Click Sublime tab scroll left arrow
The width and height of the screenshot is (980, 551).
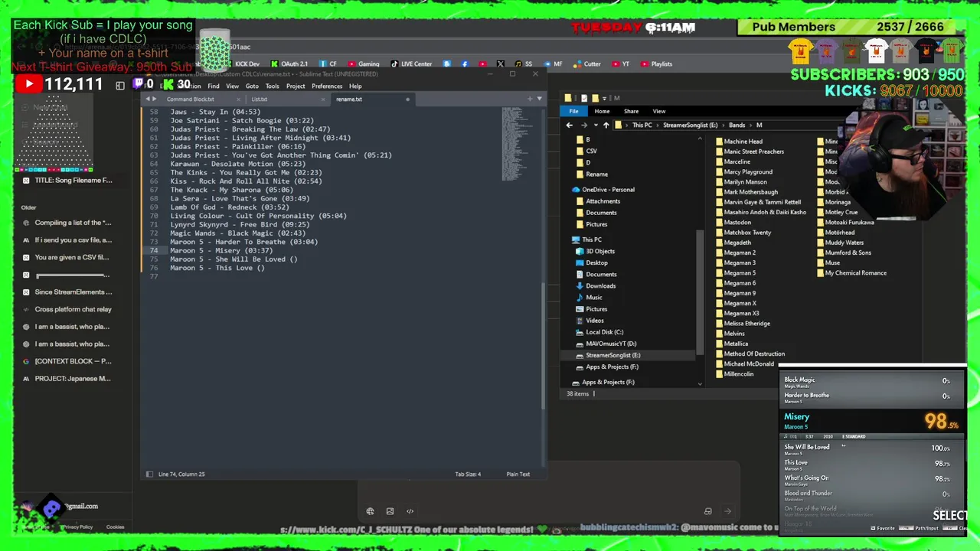point(147,99)
